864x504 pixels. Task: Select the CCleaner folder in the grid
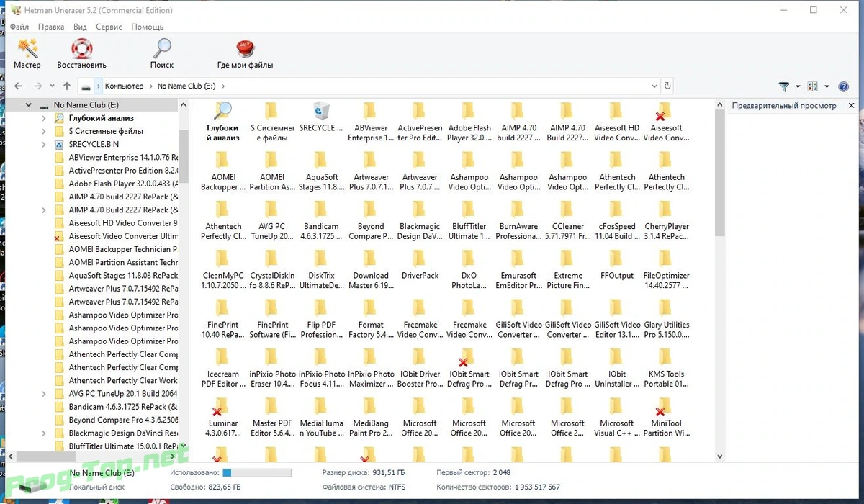pyautogui.click(x=567, y=220)
